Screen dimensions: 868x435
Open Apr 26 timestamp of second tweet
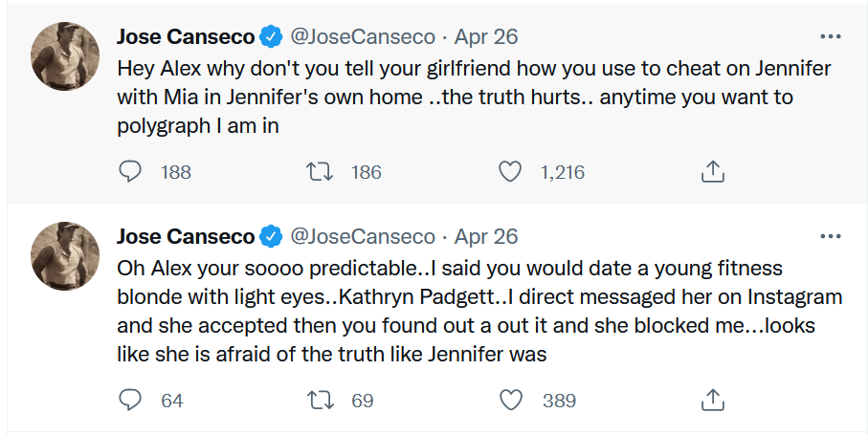(x=486, y=236)
